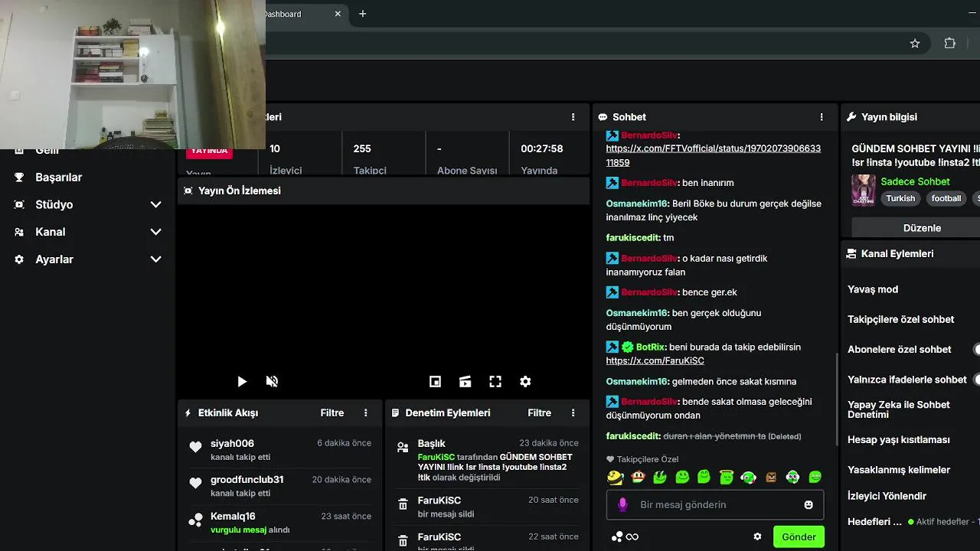Toggle Abonelere özel sohbet switch
Image resolution: width=980 pixels, height=551 pixels.
click(x=977, y=349)
